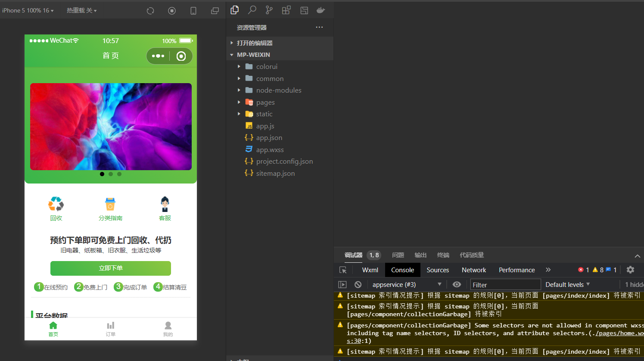Tap the 首页 bottom tab

tap(53, 329)
